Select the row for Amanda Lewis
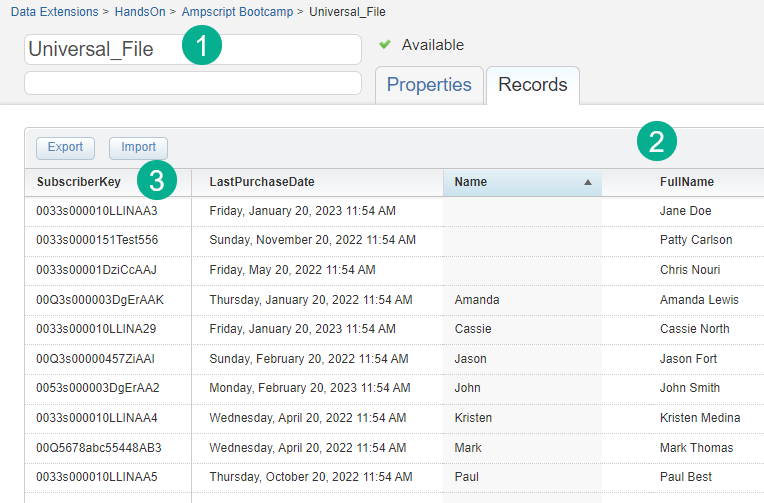The height and width of the screenshot is (503, 764). 699,300
